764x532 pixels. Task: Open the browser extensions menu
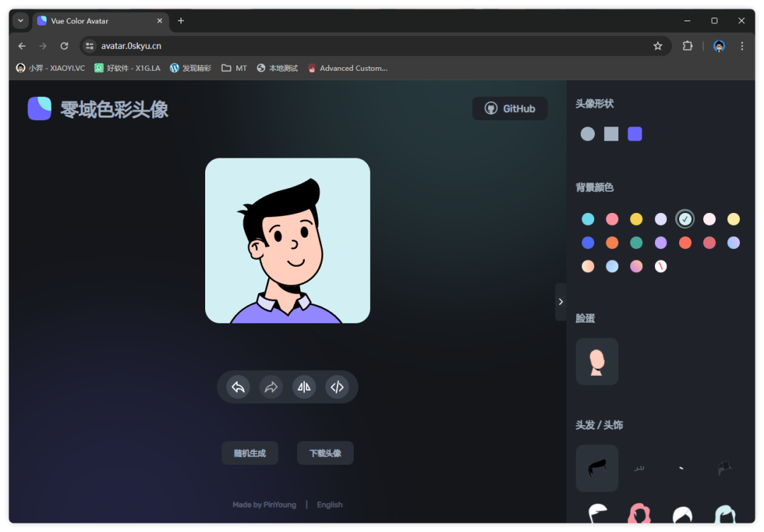click(687, 46)
